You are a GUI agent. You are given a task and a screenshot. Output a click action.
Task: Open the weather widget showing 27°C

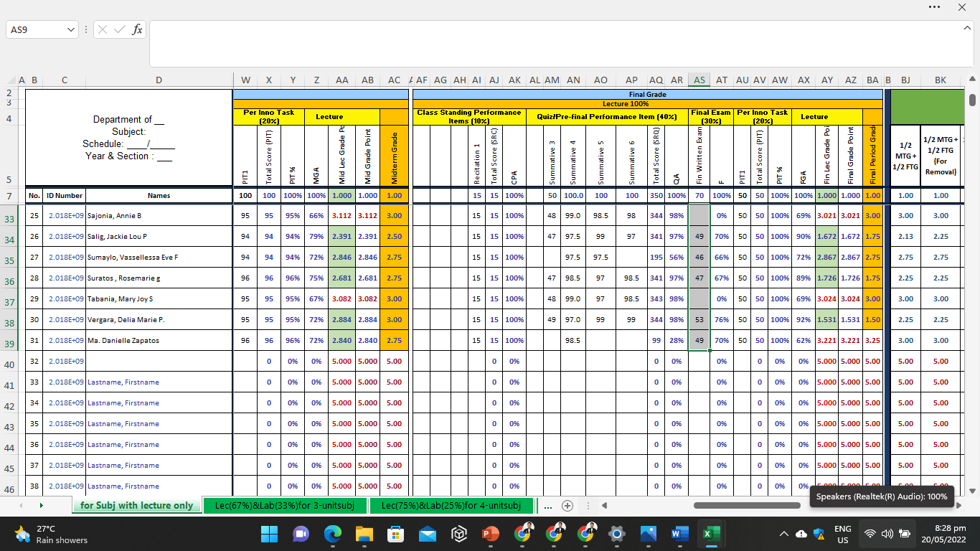[52, 534]
